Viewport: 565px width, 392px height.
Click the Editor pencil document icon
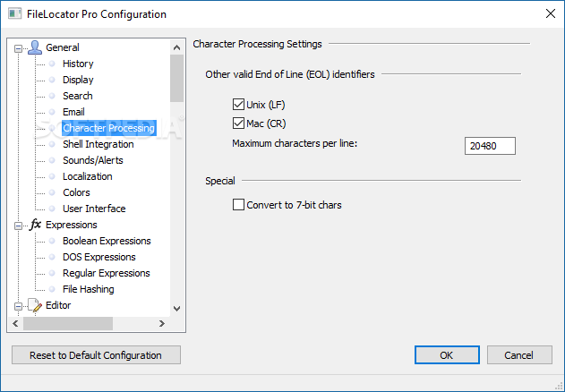coord(35,305)
